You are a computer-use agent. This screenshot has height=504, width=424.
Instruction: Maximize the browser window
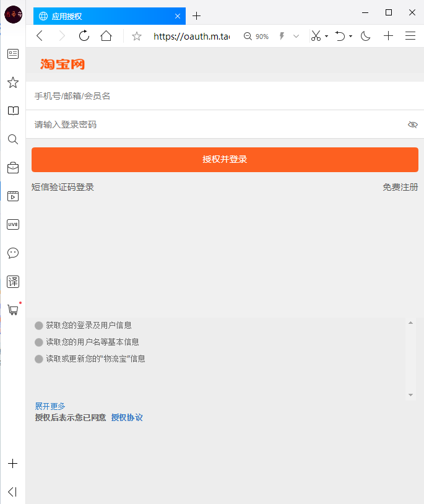[389, 12]
